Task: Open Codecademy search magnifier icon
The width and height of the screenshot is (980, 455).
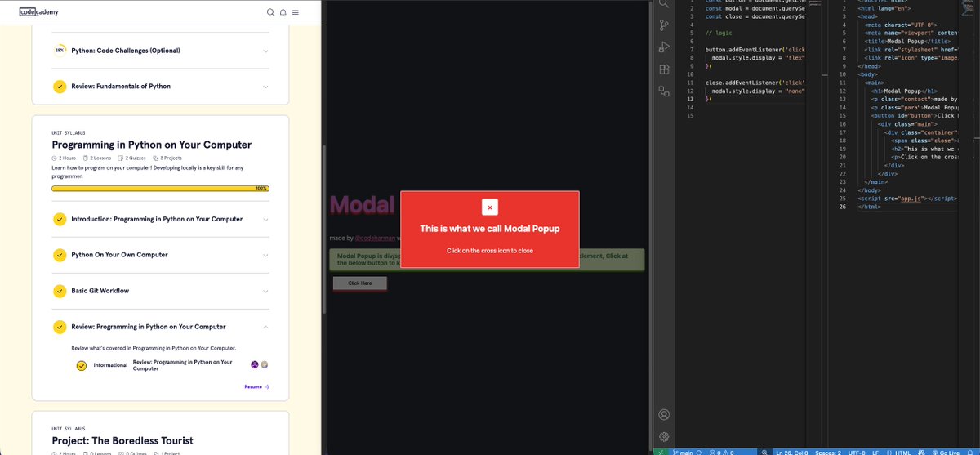Action: 271,12
